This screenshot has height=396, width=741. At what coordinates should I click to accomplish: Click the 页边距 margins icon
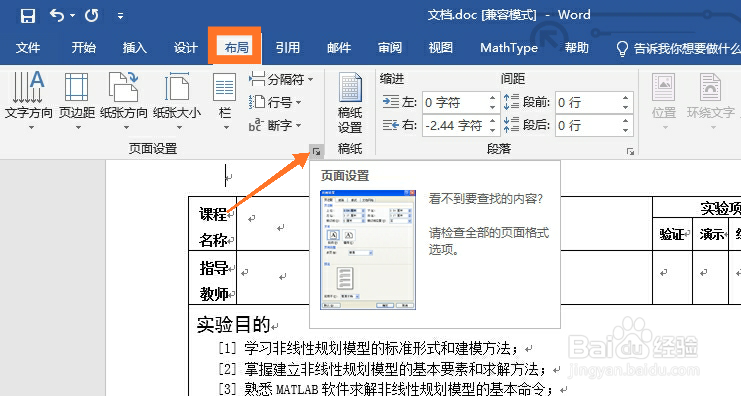(77, 87)
